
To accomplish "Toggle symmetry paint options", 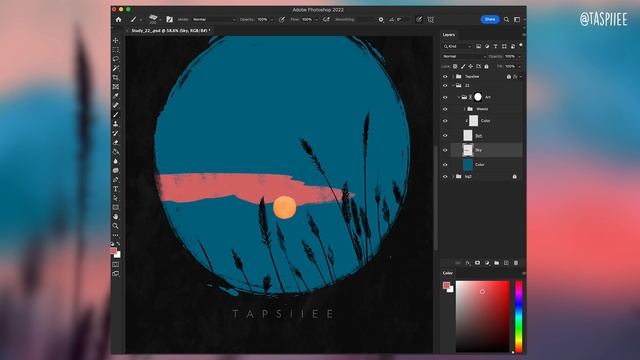I will tap(431, 19).
